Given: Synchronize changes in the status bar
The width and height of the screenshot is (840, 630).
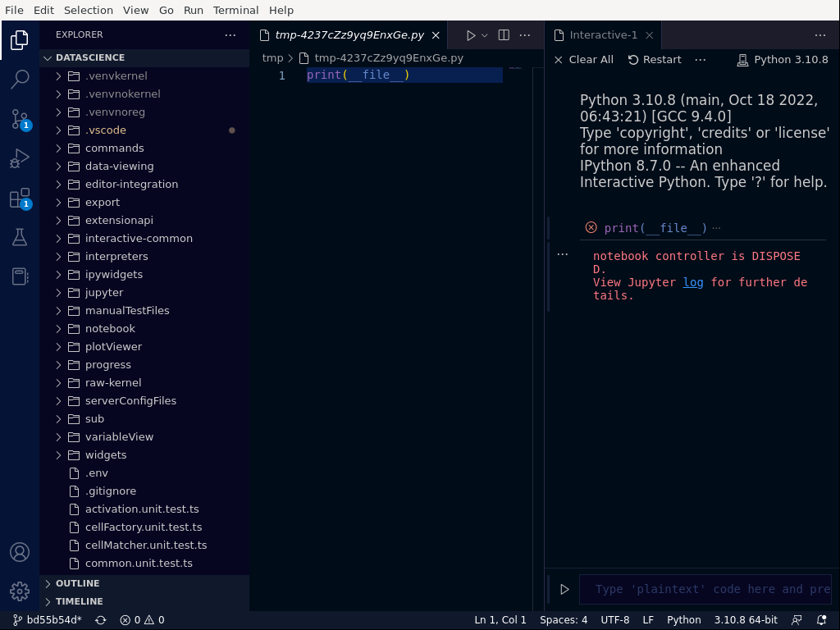Looking at the screenshot, I should pos(100,620).
